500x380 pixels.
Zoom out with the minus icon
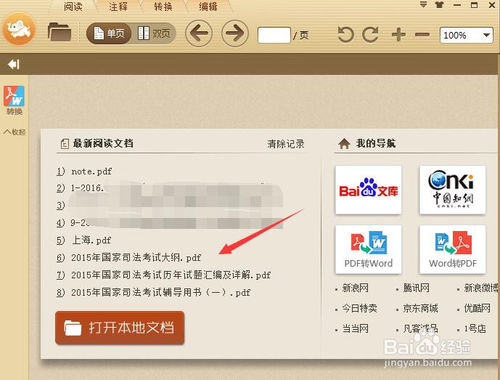(x=422, y=34)
